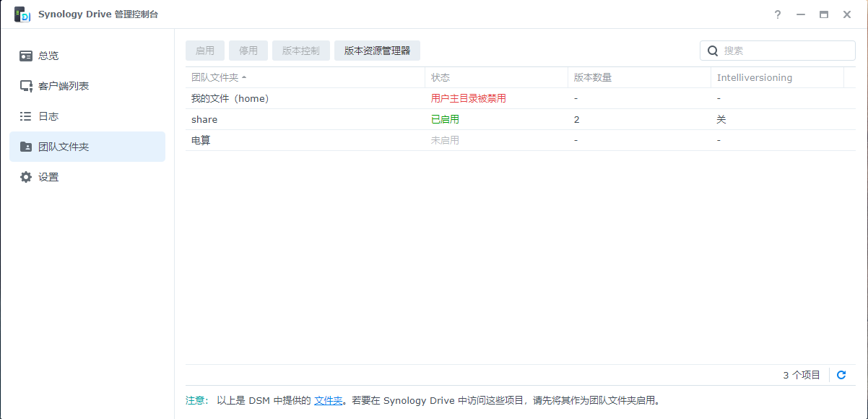Click the 用户主目录被禁用 status text
Screen dimensions: 868x419
(x=469, y=98)
